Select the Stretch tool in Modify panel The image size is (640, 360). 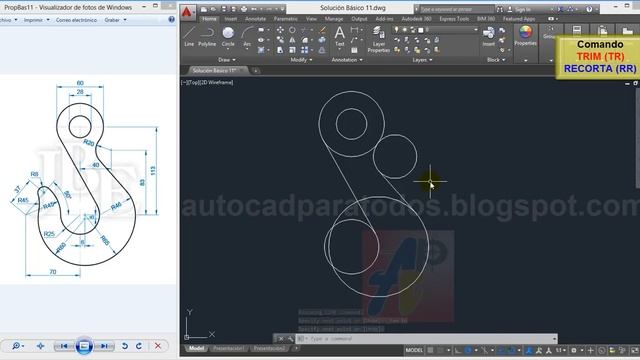pyautogui.click(x=280, y=50)
